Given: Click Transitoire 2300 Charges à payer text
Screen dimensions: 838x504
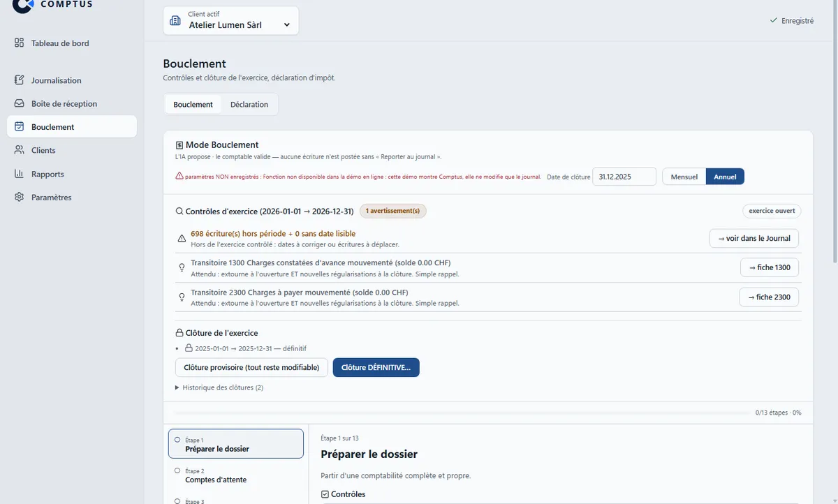Looking at the screenshot, I should pyautogui.click(x=300, y=292).
